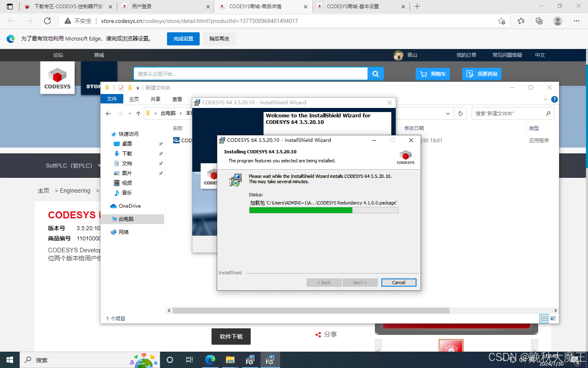
Task: Open Microsoft Edge from the taskbar
Action: click(210, 360)
